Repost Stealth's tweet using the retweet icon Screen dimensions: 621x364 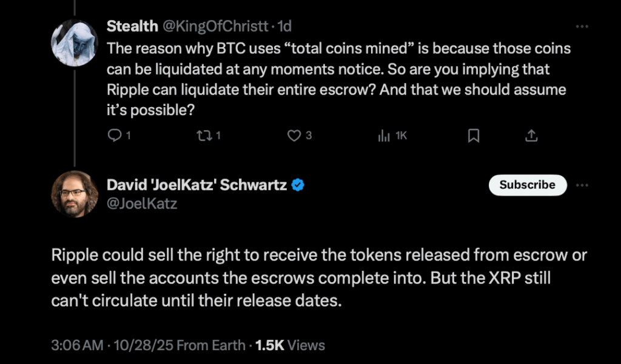203,136
